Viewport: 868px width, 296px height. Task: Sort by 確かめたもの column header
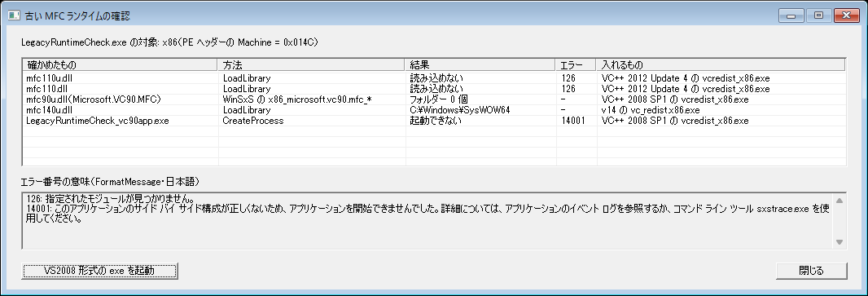pyautogui.click(x=120, y=65)
